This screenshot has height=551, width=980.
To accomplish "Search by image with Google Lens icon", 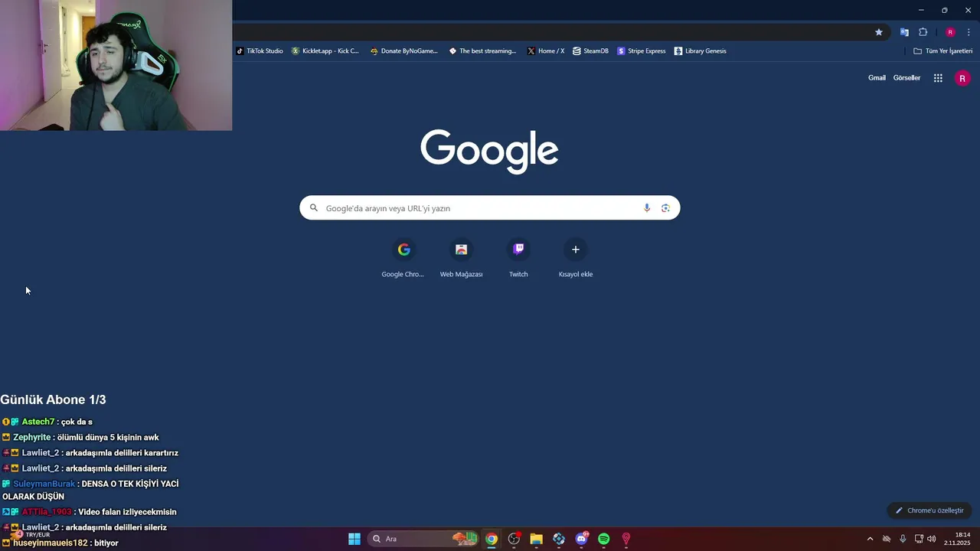I will point(665,208).
